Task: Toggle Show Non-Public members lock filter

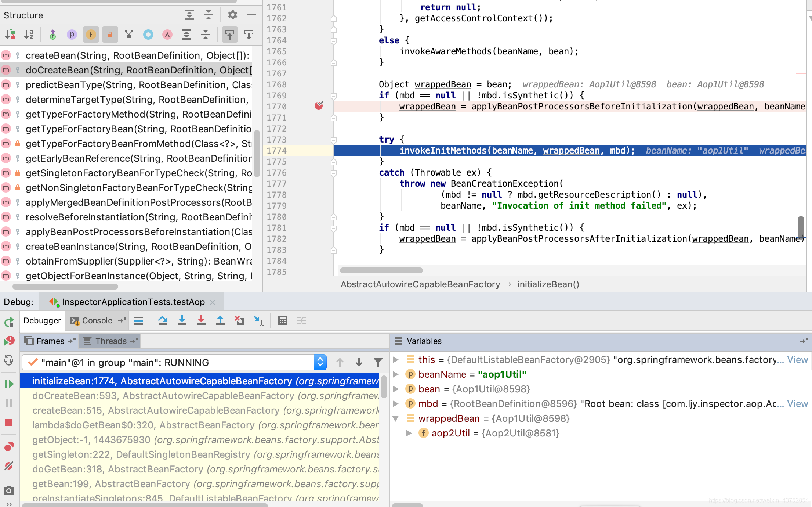Action: tap(110, 35)
